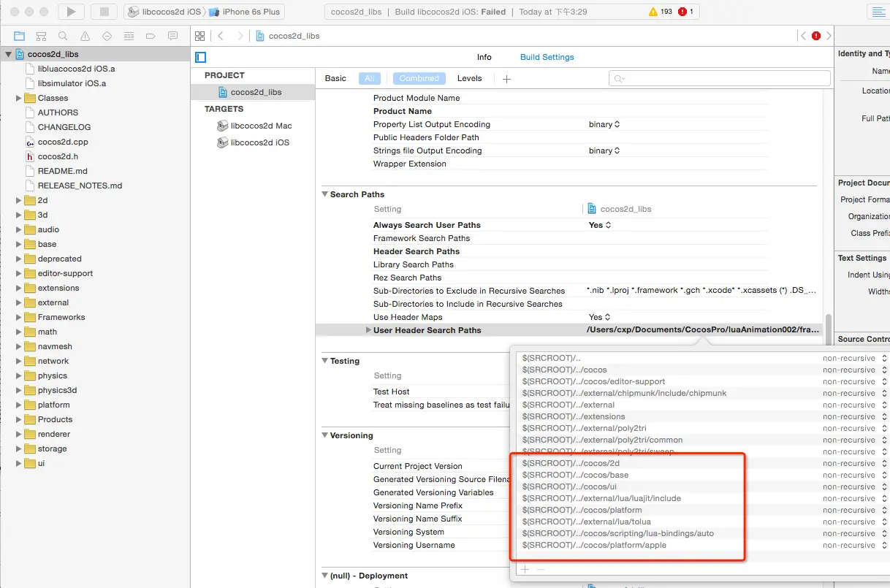Switch to the Info tab
The image size is (890, 588).
tap(484, 57)
